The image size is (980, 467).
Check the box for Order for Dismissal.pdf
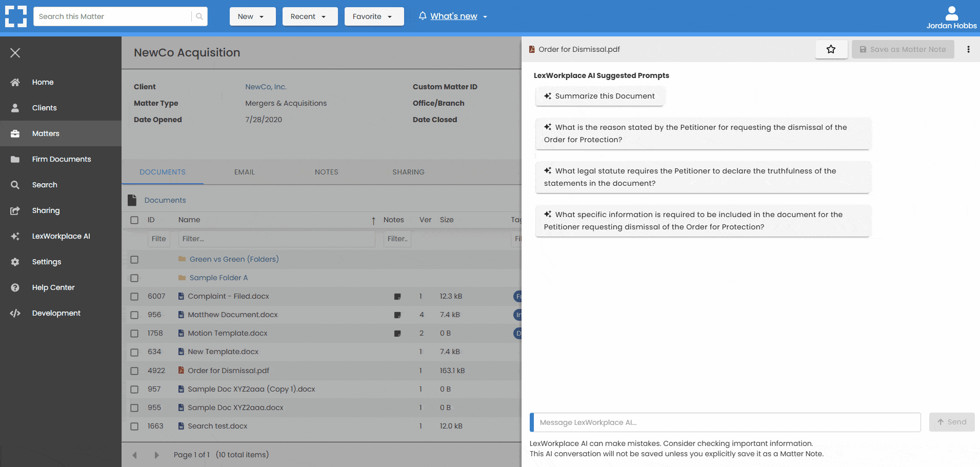[134, 371]
